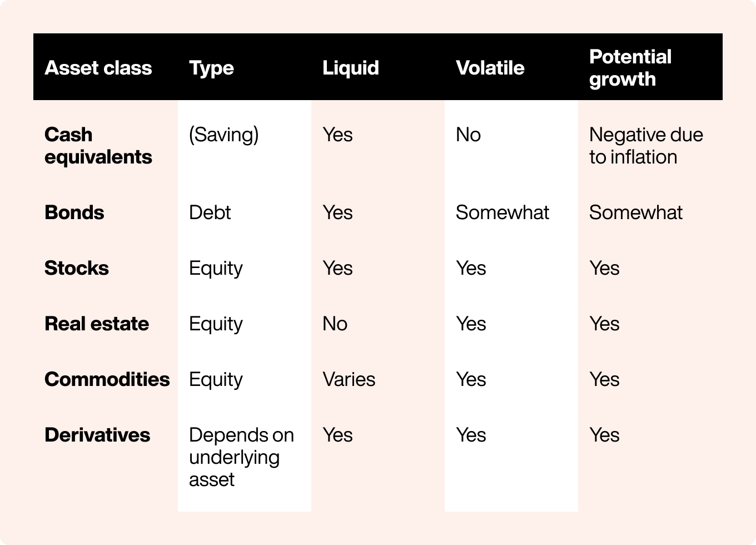Click the 'Asset class' column header
Image resolution: width=756 pixels, height=545 pixels.
click(98, 68)
